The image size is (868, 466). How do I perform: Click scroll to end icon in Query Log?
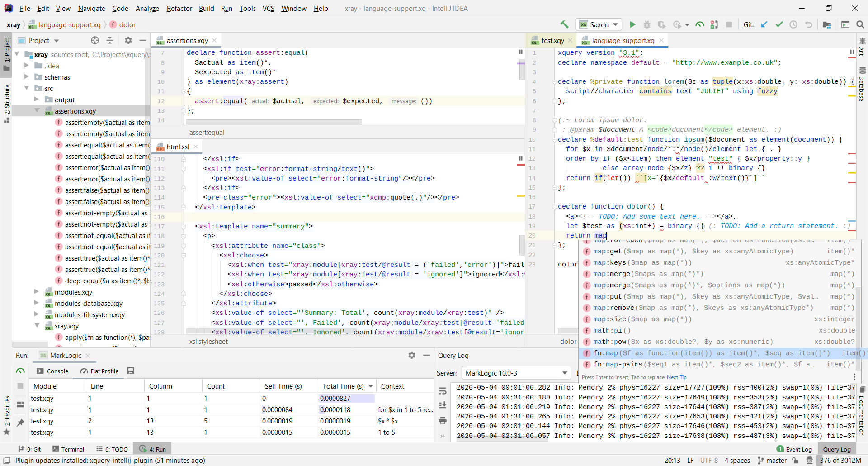(x=443, y=405)
